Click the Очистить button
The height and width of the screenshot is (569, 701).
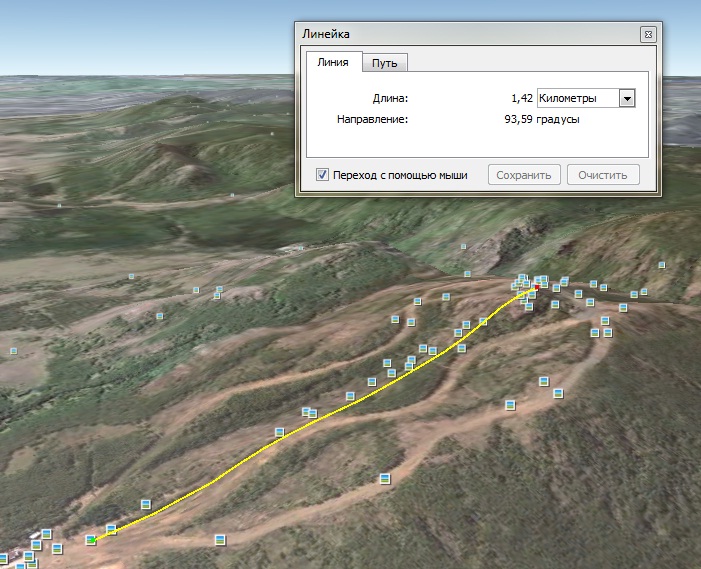[x=603, y=175]
